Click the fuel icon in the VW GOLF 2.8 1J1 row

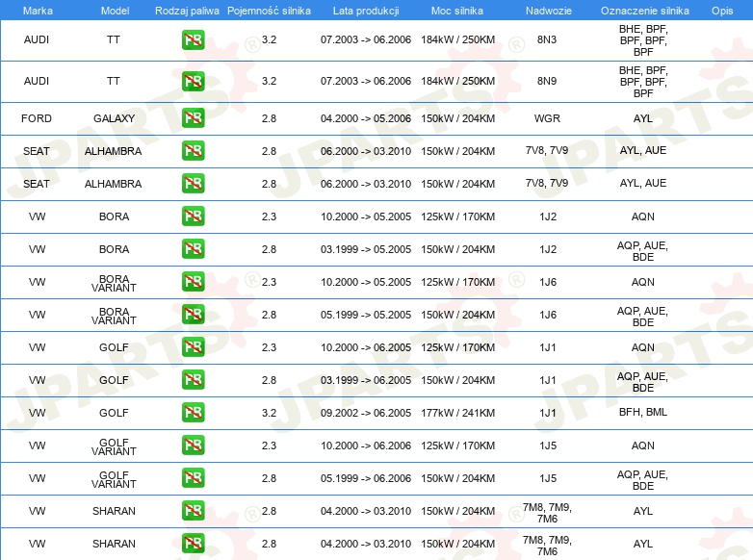(x=193, y=379)
